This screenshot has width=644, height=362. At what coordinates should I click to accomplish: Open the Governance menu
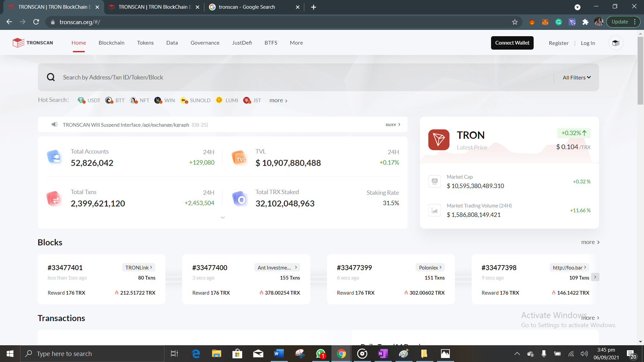click(x=205, y=43)
